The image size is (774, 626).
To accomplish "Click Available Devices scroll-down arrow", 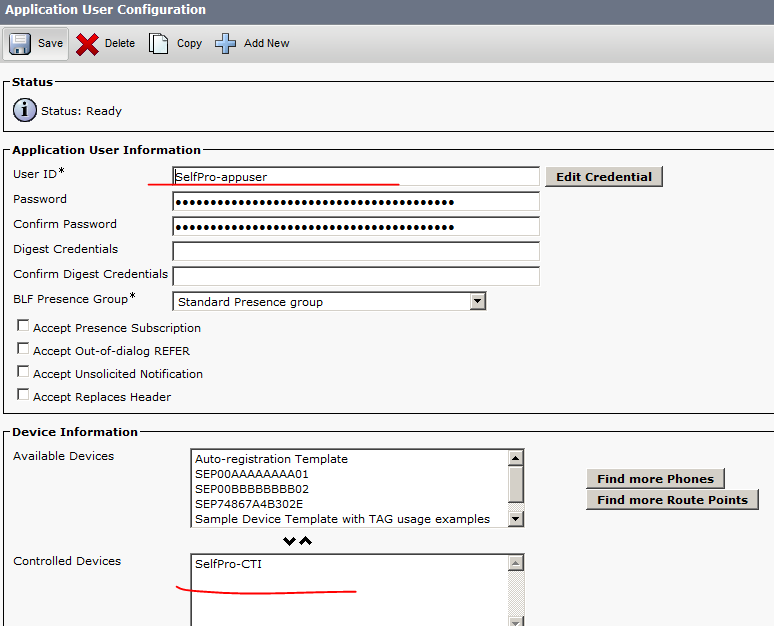I will pyautogui.click(x=515, y=518).
